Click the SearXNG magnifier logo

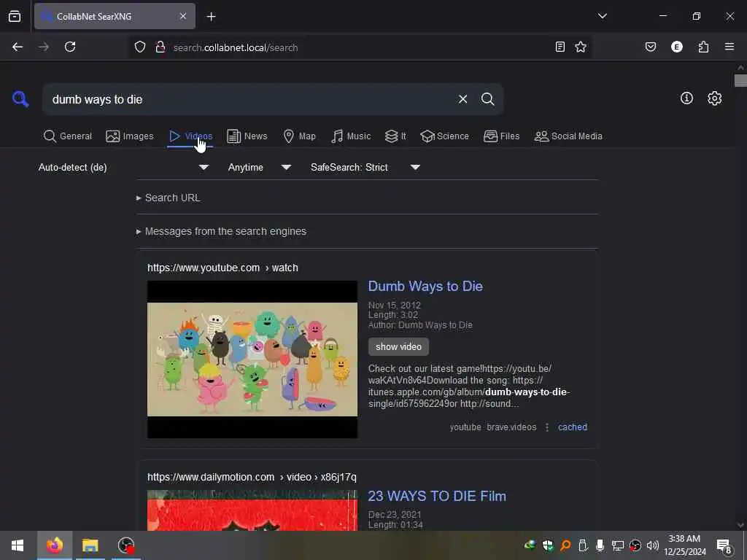[20, 99]
